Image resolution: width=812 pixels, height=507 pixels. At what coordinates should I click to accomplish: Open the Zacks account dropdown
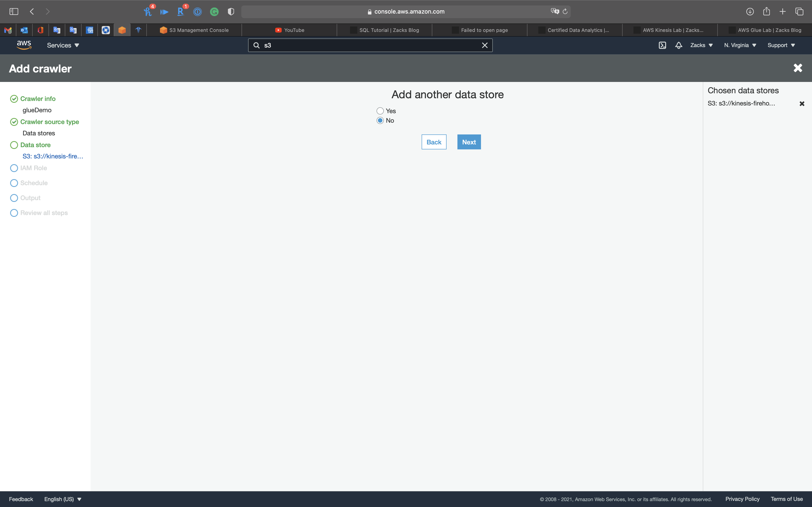coord(701,45)
